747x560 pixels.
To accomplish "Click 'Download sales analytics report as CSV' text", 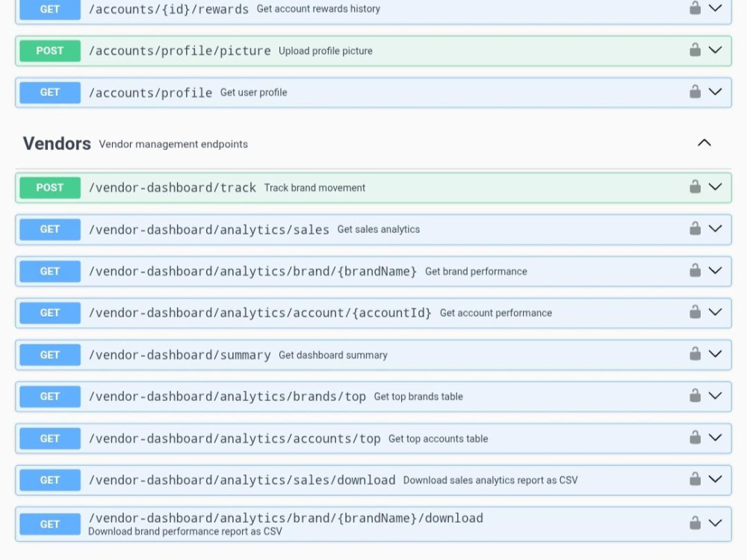I will pyautogui.click(x=490, y=480).
